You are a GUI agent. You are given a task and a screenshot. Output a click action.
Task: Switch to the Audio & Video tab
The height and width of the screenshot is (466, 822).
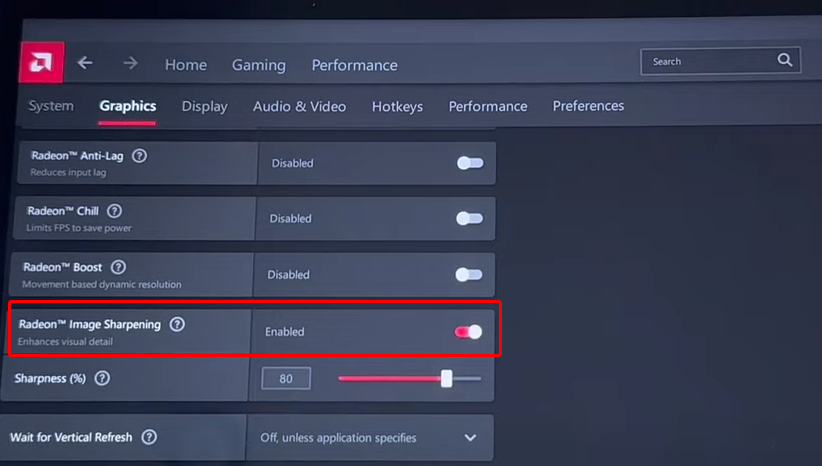click(x=299, y=106)
